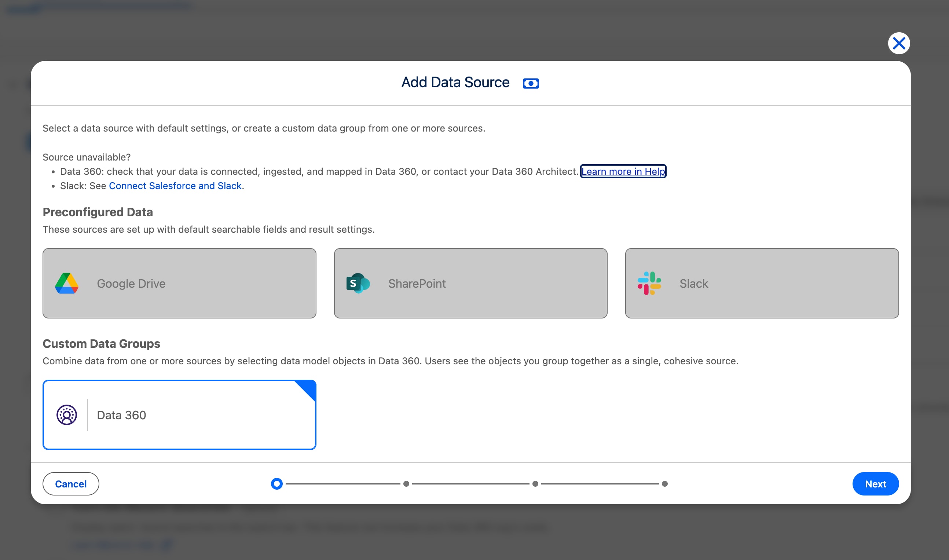Image resolution: width=949 pixels, height=560 pixels.
Task: Select the Google Drive source card
Action: tap(179, 283)
